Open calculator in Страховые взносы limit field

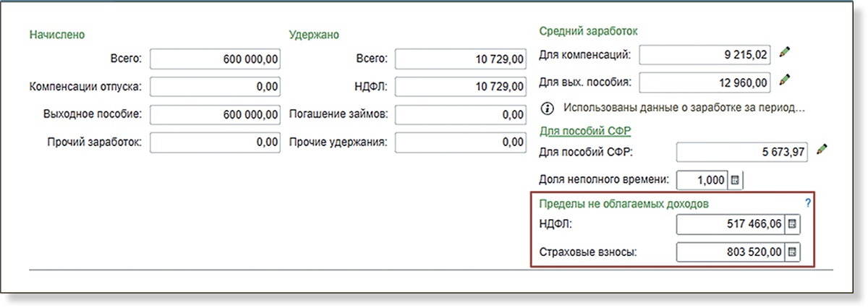tap(792, 252)
